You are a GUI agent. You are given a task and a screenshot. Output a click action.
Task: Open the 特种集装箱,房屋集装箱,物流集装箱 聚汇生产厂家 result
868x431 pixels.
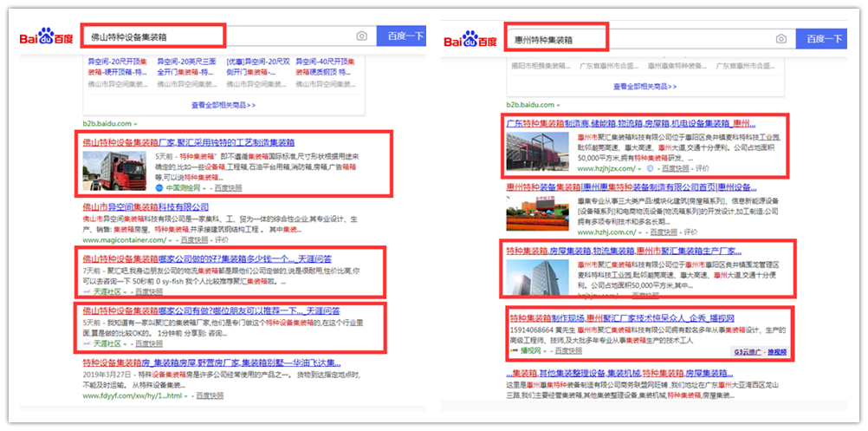pos(624,251)
